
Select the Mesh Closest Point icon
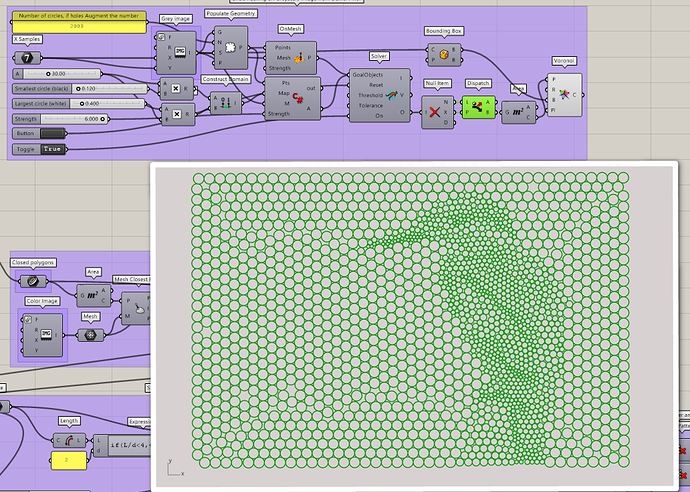coord(140,308)
